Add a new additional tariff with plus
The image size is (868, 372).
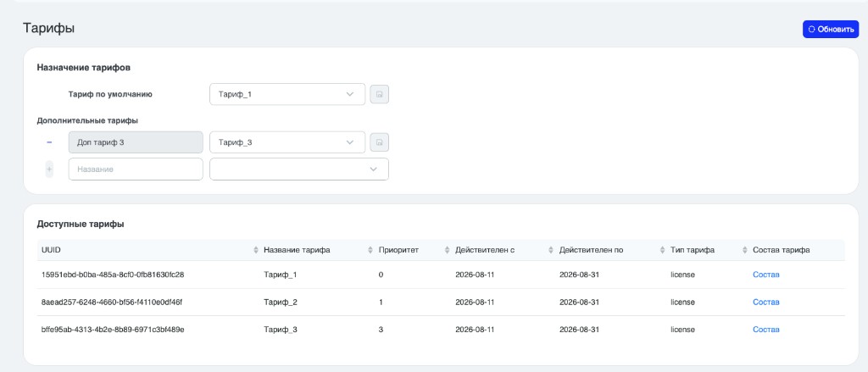49,169
